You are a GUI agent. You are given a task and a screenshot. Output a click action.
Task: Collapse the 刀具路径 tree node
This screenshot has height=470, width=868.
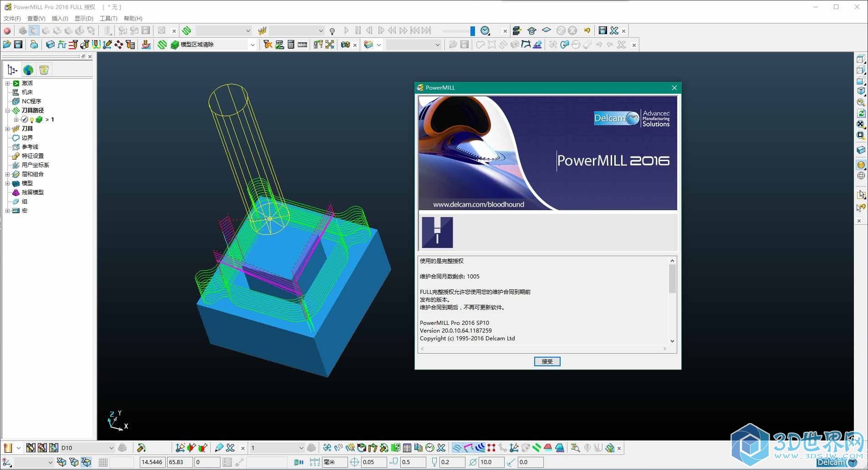[x=7, y=111]
